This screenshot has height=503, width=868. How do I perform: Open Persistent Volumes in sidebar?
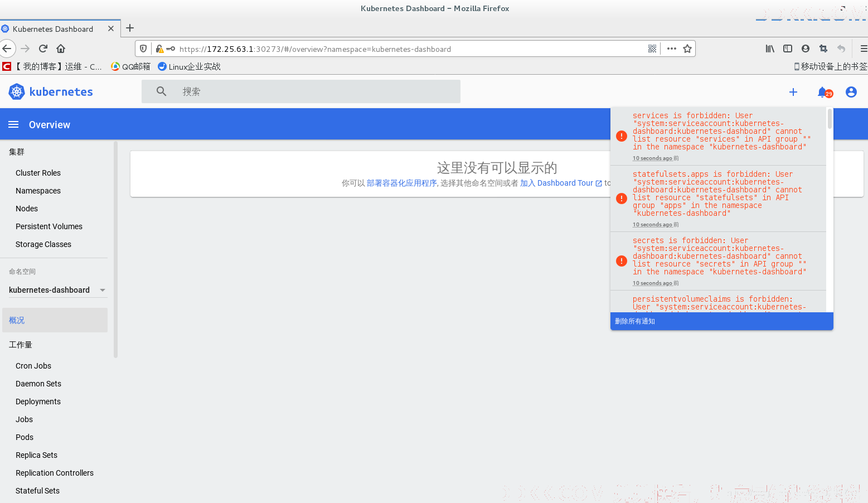[49, 226]
